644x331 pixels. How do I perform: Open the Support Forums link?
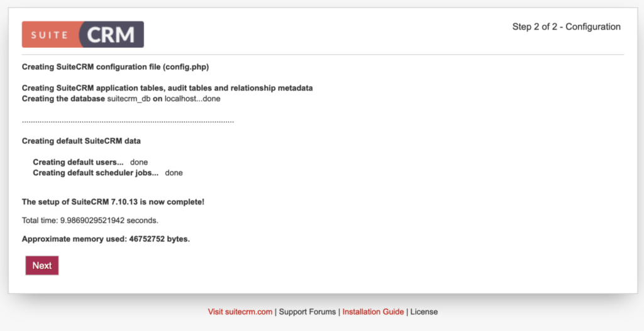pos(307,312)
